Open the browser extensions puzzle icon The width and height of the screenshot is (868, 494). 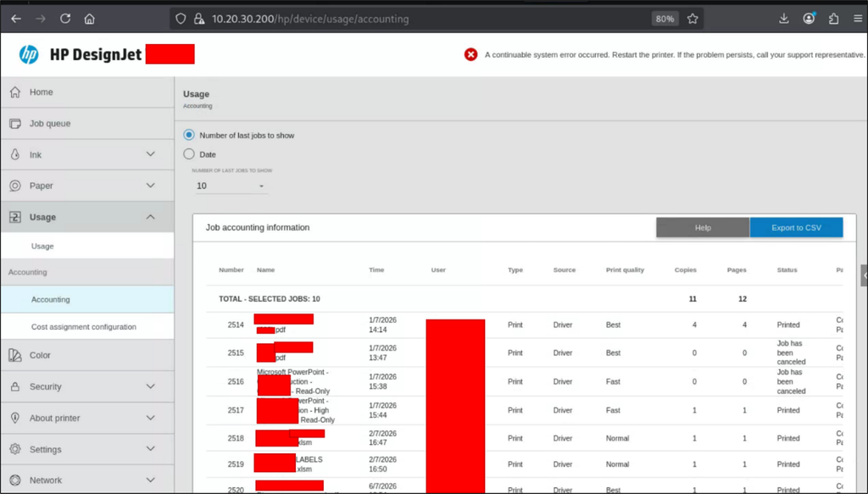[x=834, y=19]
